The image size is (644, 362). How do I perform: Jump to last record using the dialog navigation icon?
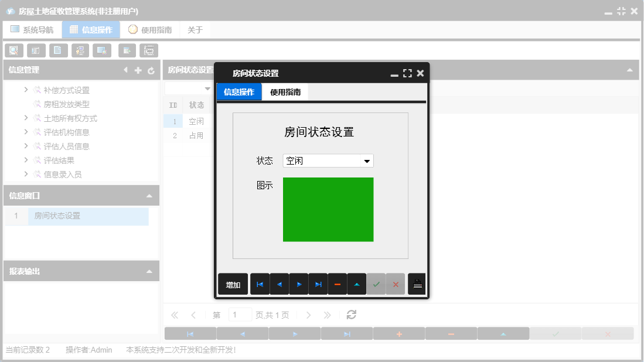[x=318, y=284]
